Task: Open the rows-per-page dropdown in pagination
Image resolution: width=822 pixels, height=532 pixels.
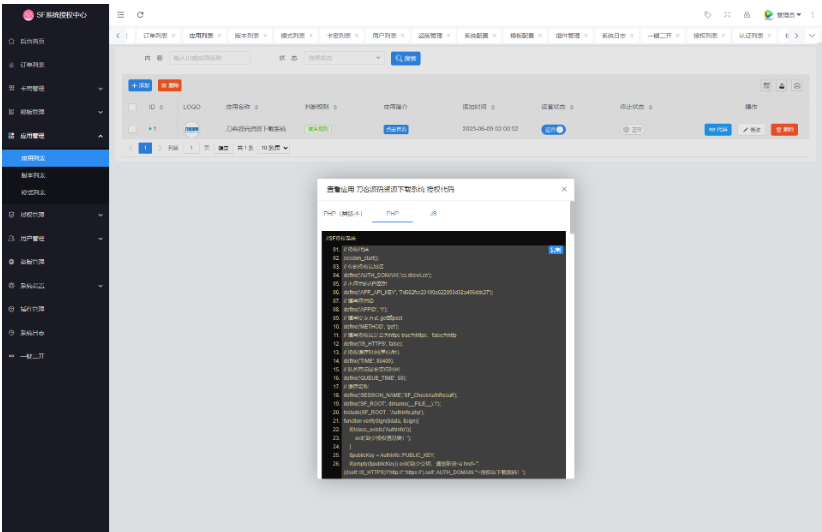Action: tap(274, 148)
